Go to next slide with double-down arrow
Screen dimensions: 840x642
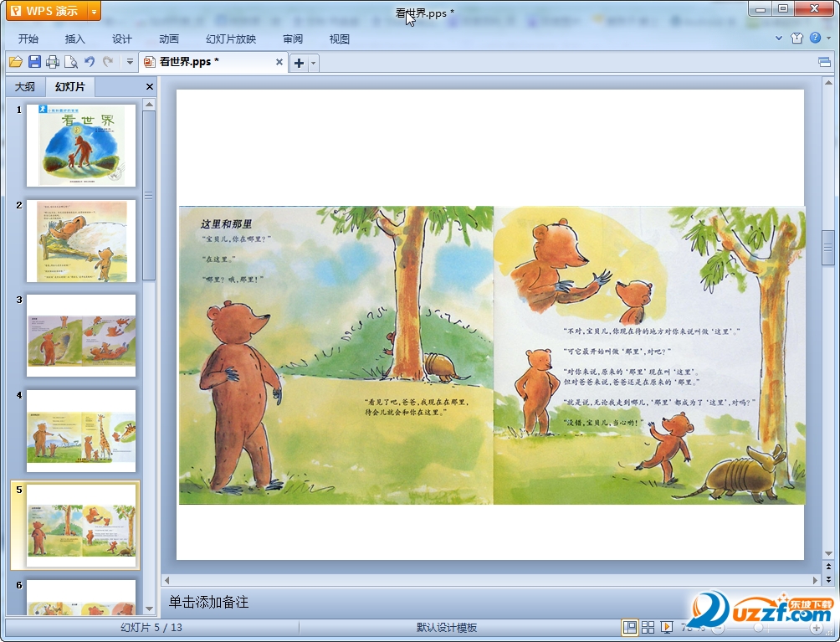click(x=828, y=578)
